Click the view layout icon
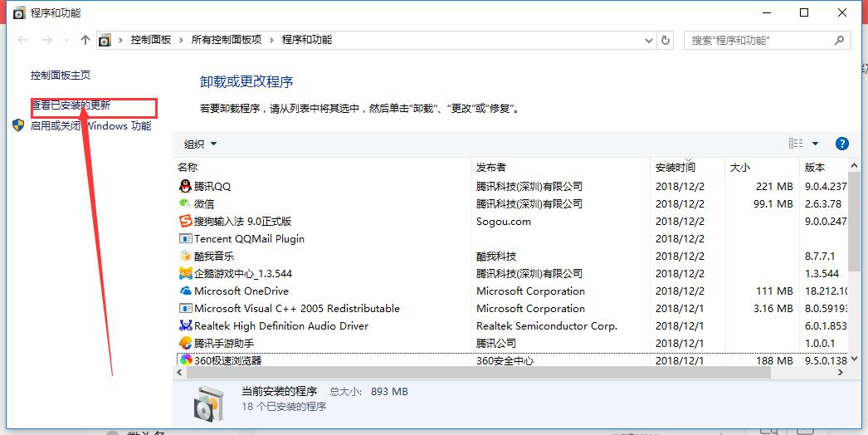868x435 pixels. 796,144
